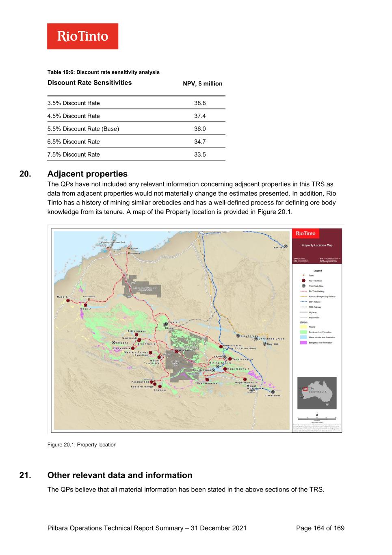This screenshot has width=392, height=555.
Task: Click the Brockman Iron Formation green swatch
Action: click(303, 332)
